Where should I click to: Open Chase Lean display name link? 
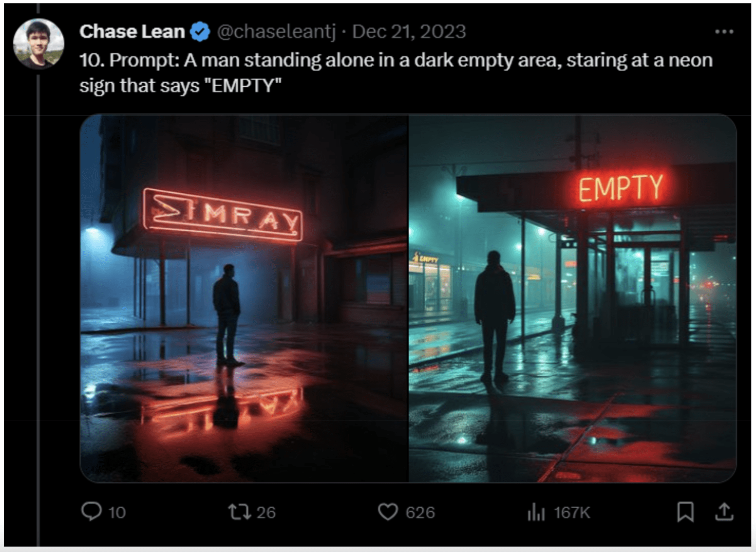point(132,32)
